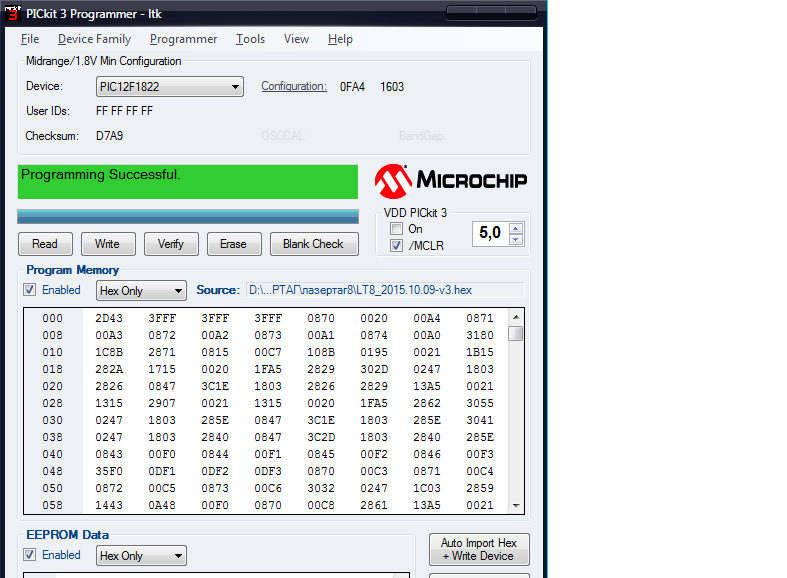
Task: Click the Programming Successful status box
Action: coord(188,182)
